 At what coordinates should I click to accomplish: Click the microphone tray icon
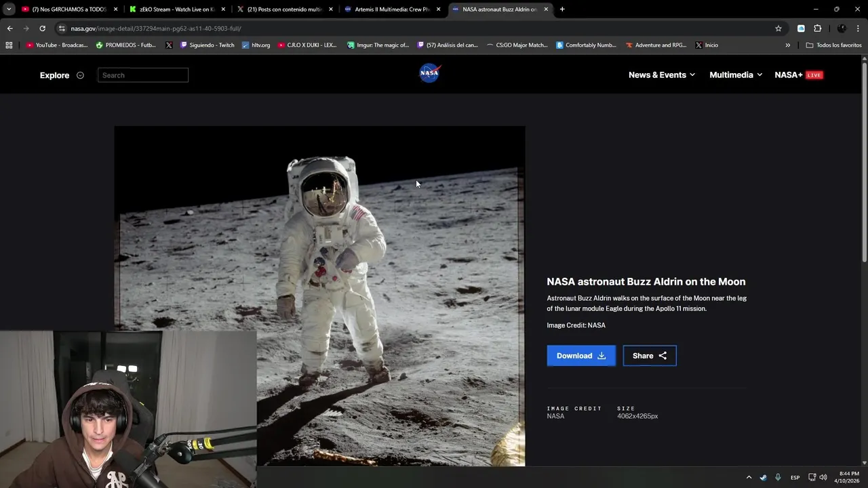pos(778,477)
